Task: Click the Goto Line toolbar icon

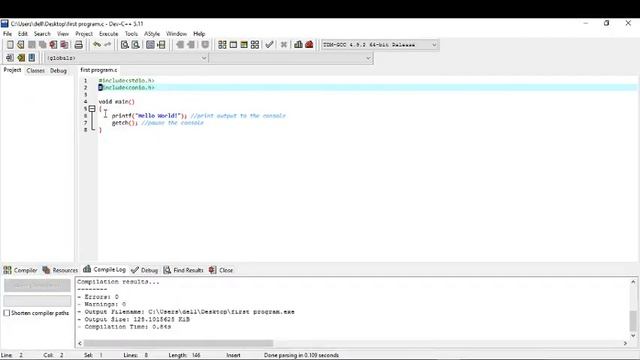Action: pyautogui.click(x=161, y=45)
